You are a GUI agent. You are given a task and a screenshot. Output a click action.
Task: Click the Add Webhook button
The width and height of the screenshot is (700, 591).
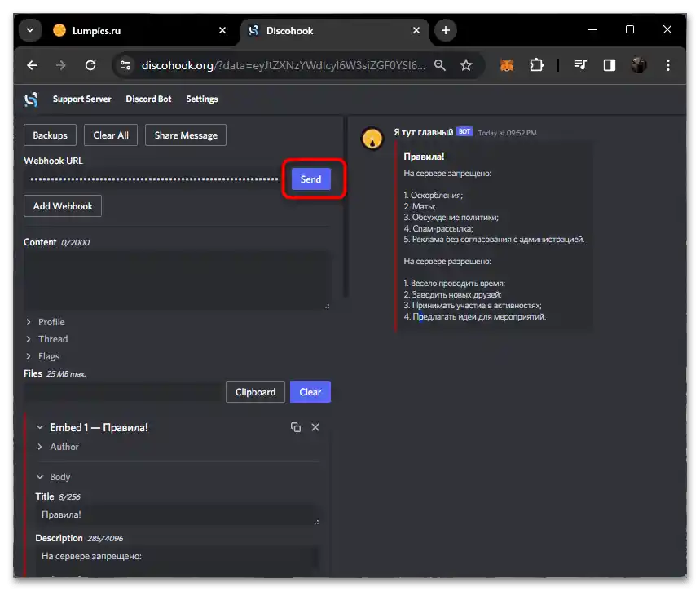[63, 206]
